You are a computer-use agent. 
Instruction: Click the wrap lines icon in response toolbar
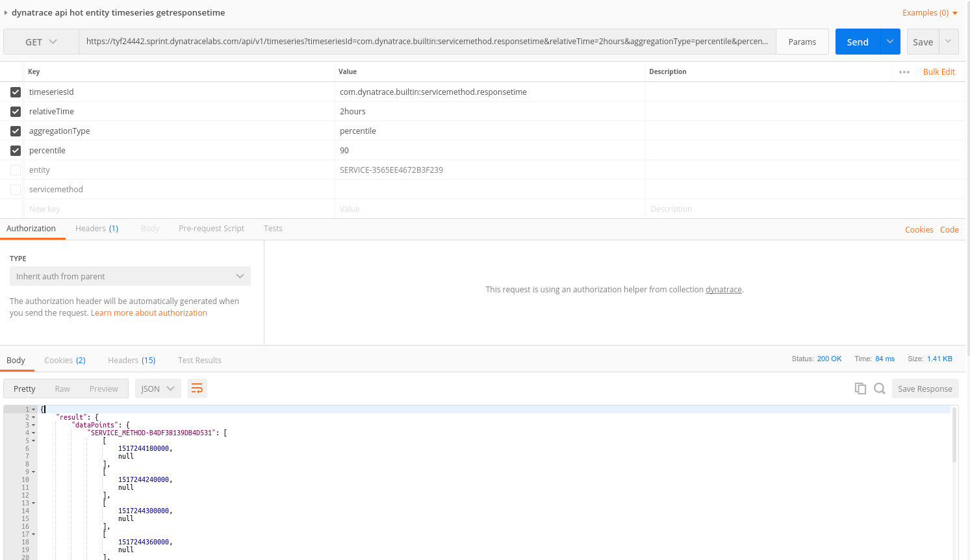click(x=197, y=388)
